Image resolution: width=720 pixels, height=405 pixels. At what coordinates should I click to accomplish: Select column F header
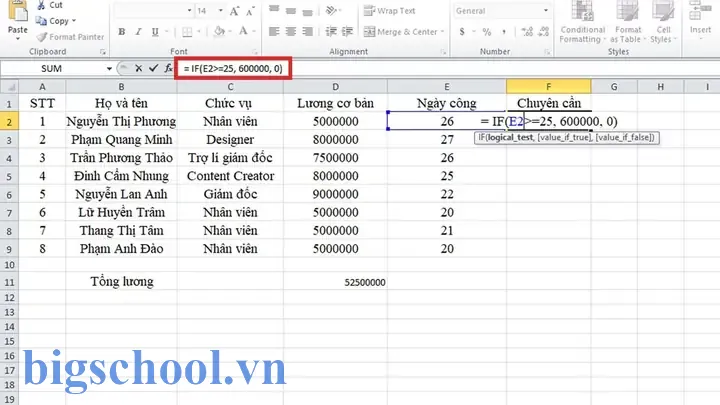pos(548,87)
